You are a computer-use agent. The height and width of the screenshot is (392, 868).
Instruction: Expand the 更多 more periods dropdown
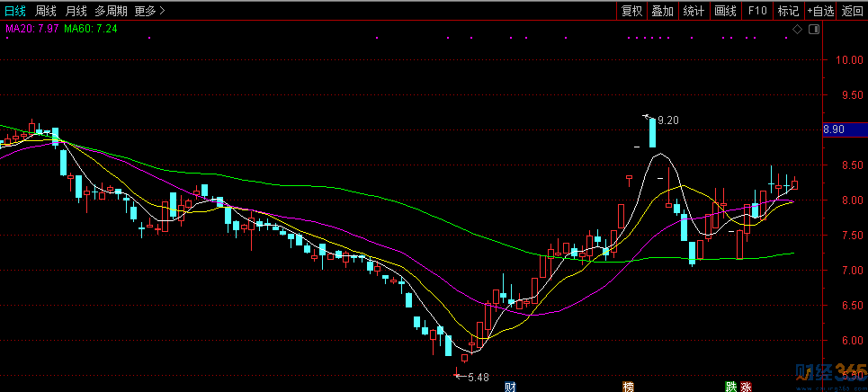149,11
